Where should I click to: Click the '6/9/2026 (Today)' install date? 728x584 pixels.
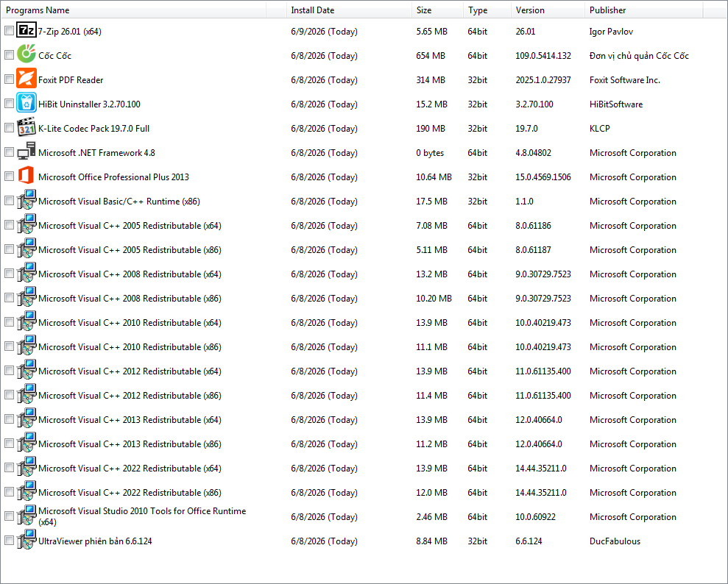pos(324,32)
